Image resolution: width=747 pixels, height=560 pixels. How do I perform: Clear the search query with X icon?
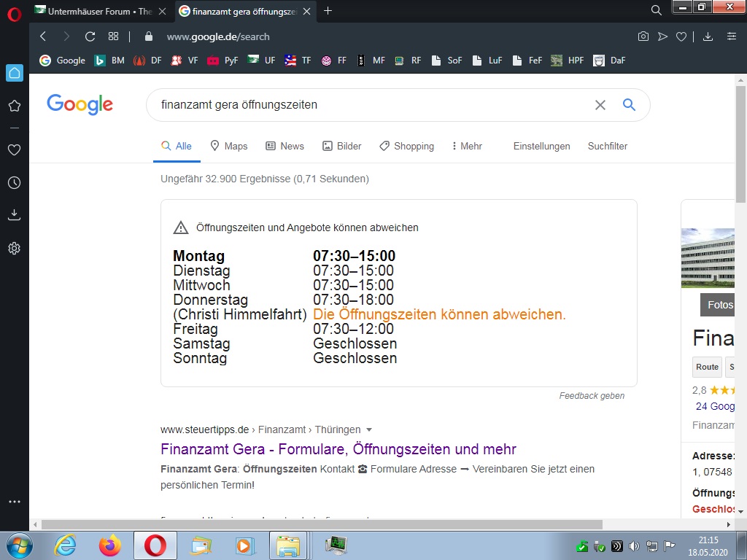tap(600, 105)
